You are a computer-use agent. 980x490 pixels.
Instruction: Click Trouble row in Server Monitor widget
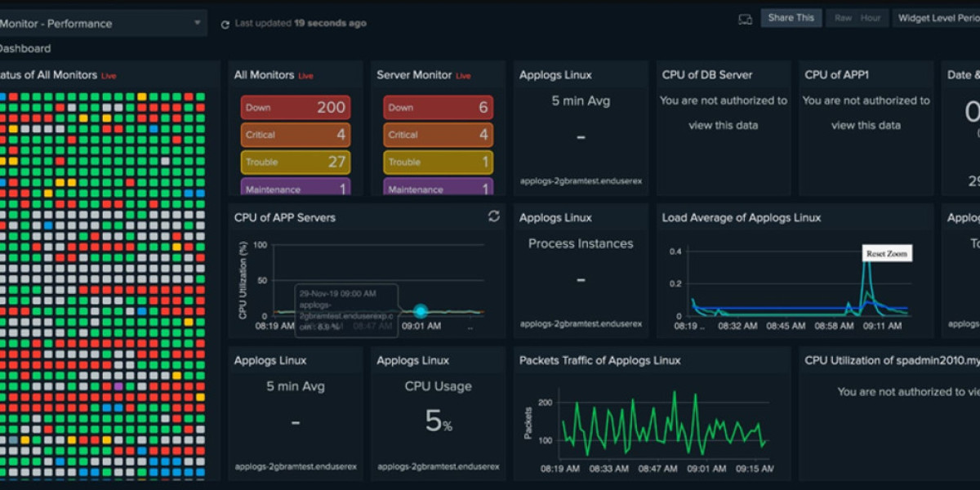coord(438,162)
